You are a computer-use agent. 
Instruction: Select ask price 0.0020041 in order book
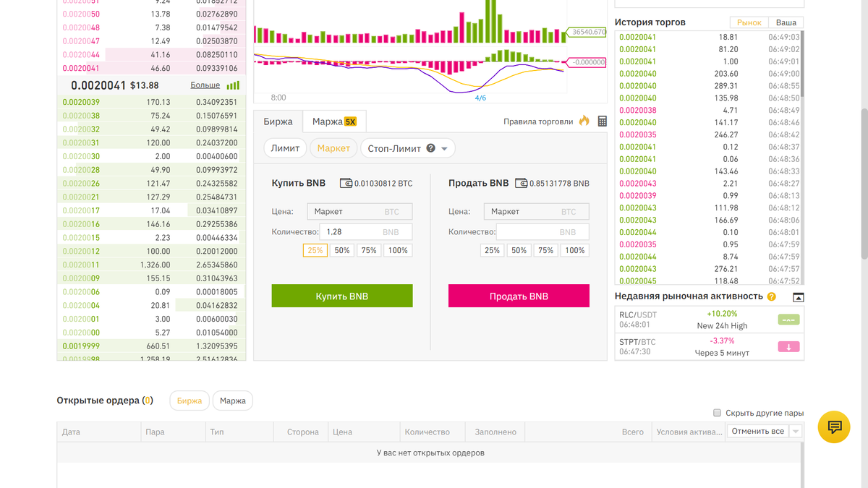pos(80,68)
